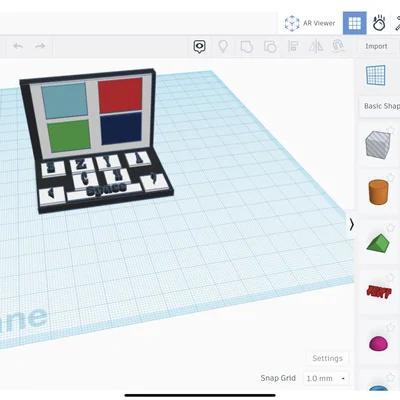The image size is (400, 400).
Task: Collapse the shapes panel chevron
Action: tap(351, 224)
